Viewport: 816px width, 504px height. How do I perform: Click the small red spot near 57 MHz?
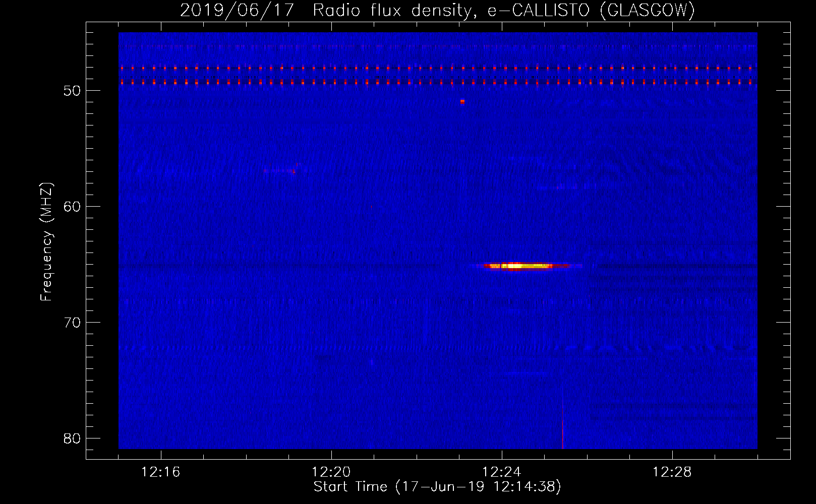click(x=294, y=171)
